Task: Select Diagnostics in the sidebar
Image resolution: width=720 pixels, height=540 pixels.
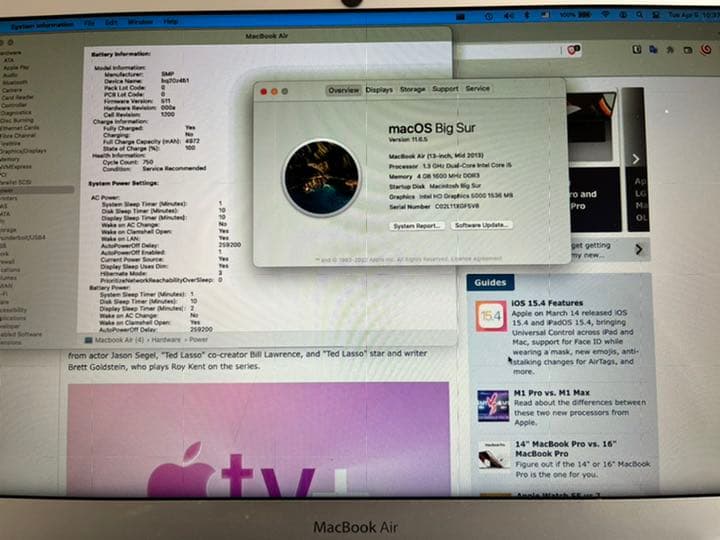Action: (16, 112)
